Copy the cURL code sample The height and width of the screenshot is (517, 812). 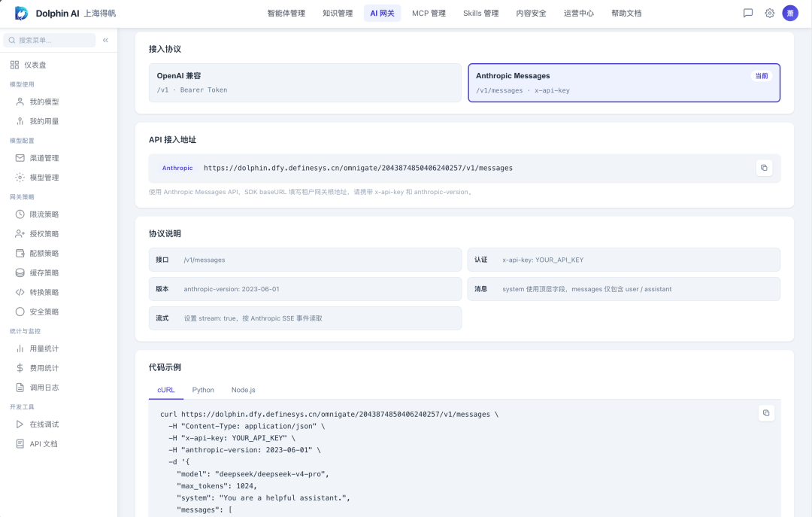[x=766, y=413]
